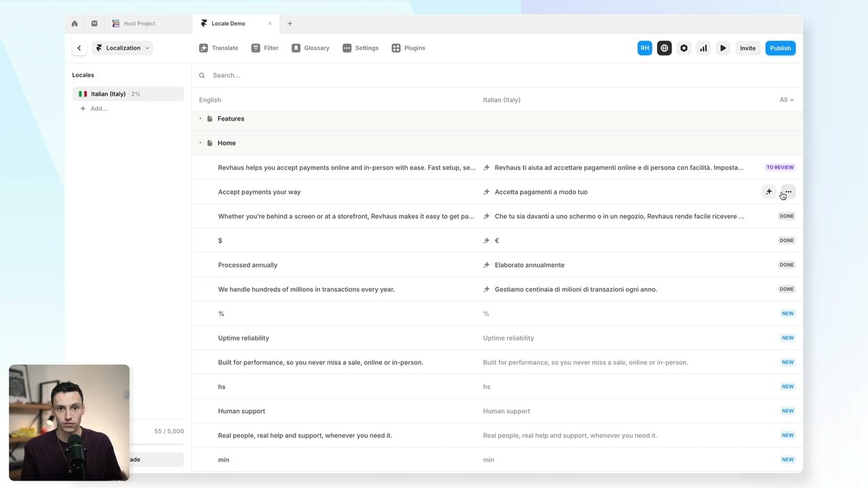This screenshot has height=488, width=868.
Task: Click AI translate icon on 'Accetta pagamenti' row
Action: click(x=768, y=192)
